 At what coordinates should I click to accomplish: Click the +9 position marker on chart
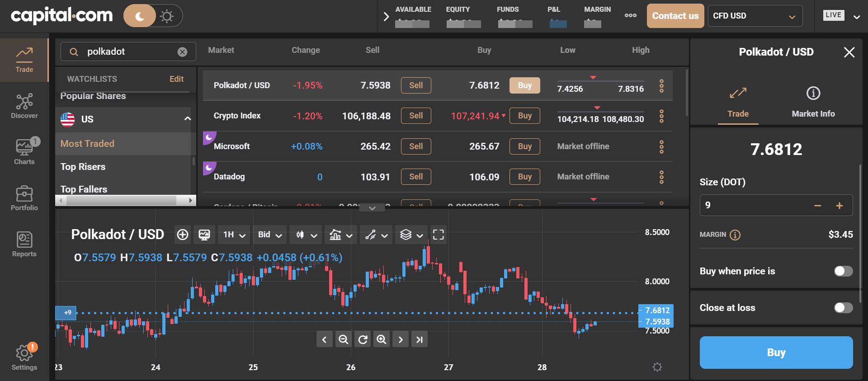tap(66, 312)
